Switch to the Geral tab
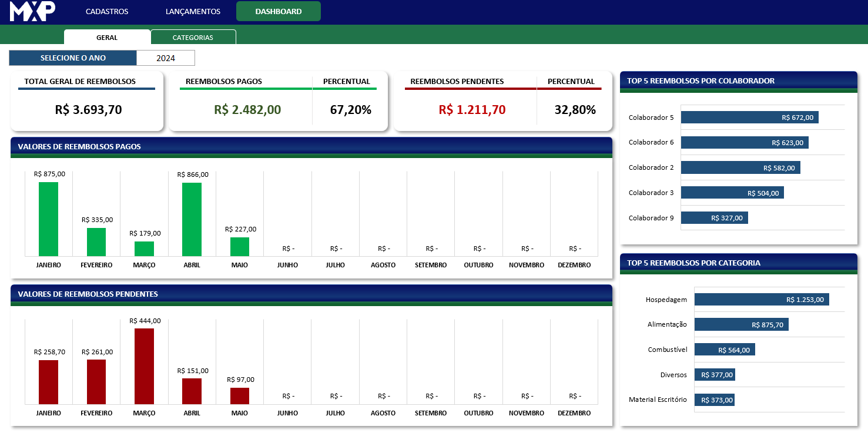The width and height of the screenshot is (868, 433). click(107, 37)
